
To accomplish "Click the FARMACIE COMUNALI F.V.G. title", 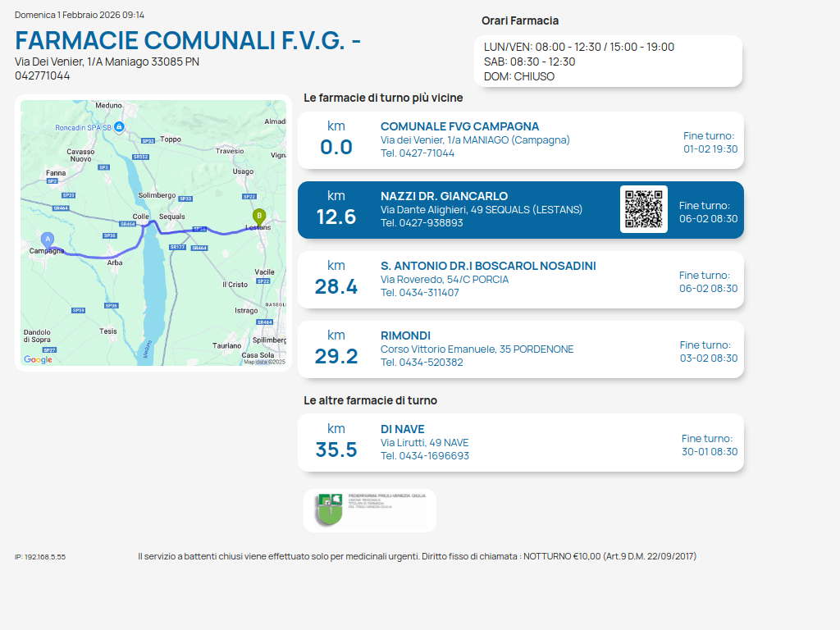I will point(188,40).
